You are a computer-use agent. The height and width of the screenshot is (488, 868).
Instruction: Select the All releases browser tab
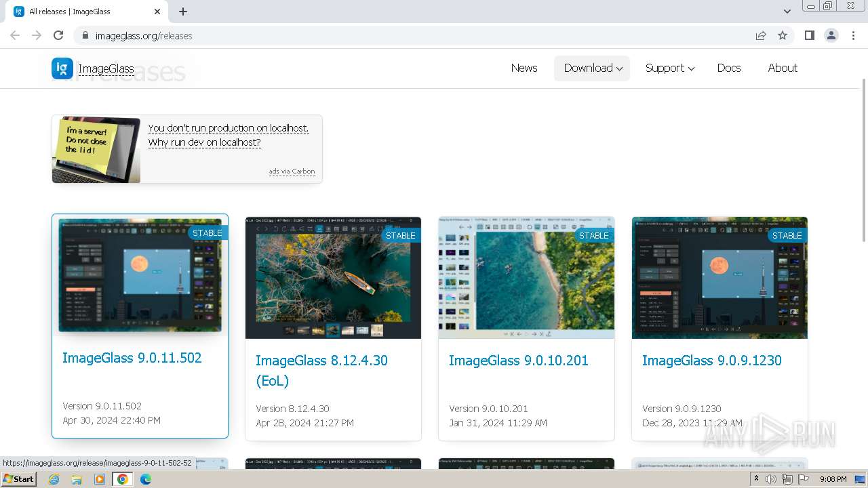point(88,12)
